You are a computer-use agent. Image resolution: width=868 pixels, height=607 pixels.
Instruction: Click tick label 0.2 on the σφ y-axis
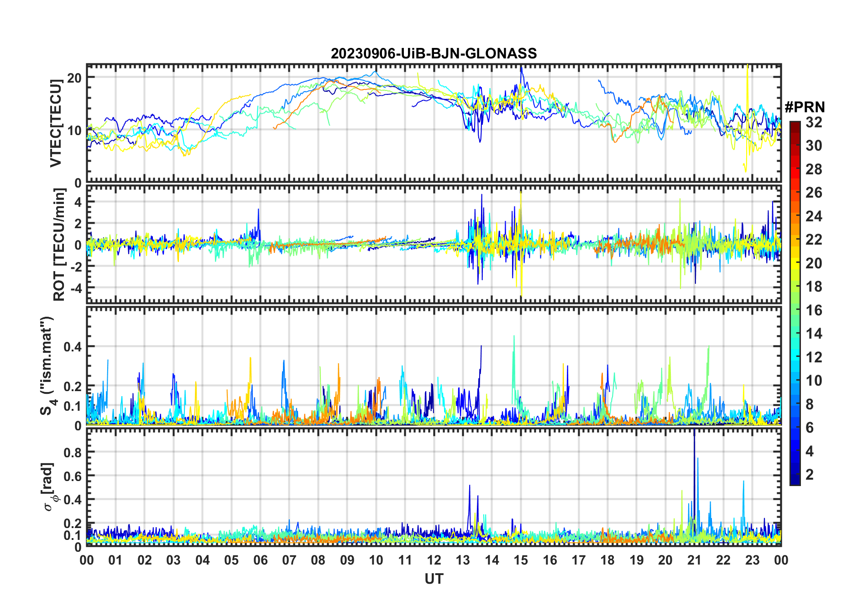(x=73, y=523)
